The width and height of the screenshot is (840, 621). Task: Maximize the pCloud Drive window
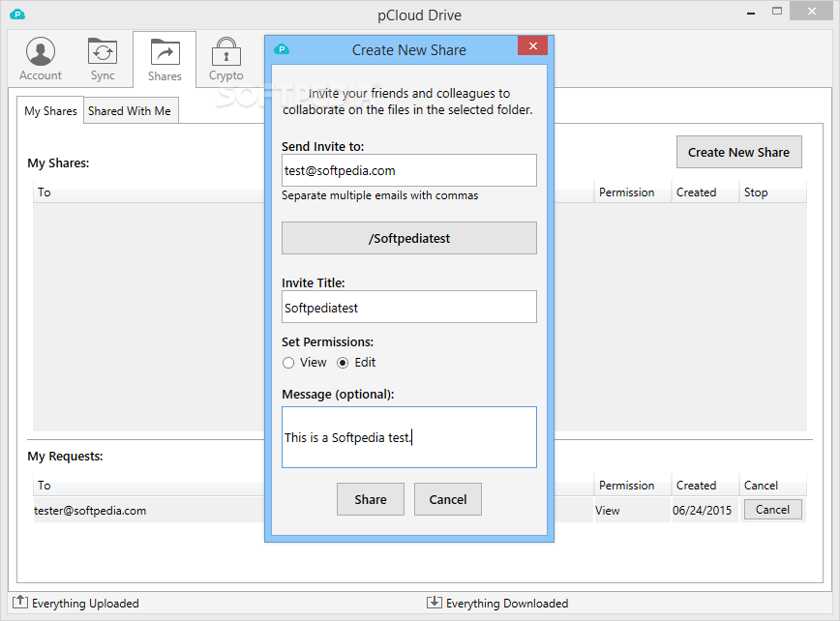point(777,12)
